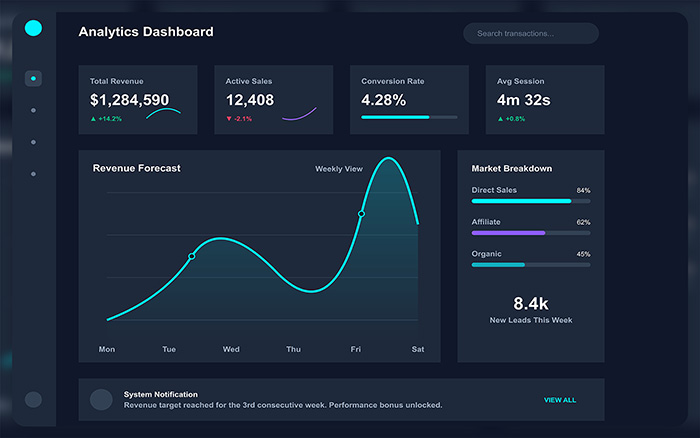
Task: Click the Active Sales 12,408 value
Action: (x=250, y=100)
